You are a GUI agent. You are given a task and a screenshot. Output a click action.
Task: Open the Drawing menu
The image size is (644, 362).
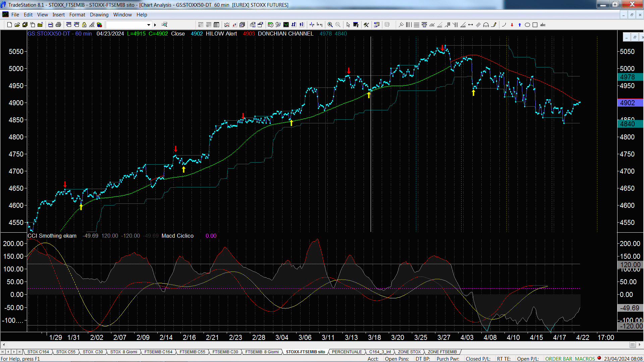point(99,15)
